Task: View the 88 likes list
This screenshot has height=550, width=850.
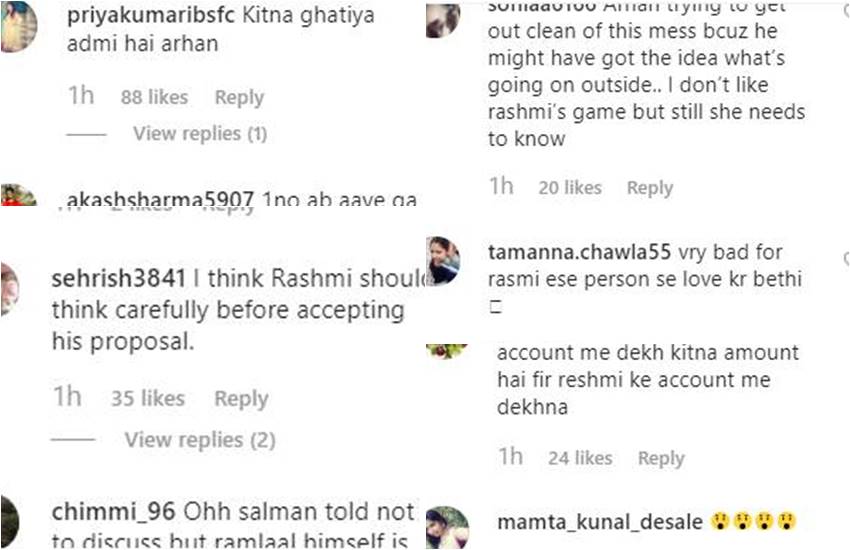Action: click(154, 97)
